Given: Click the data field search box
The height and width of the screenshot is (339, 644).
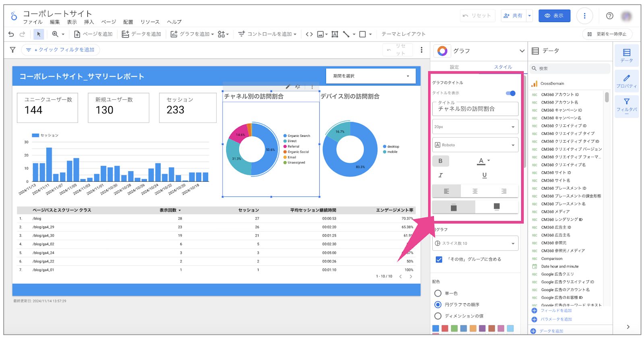Looking at the screenshot, I should tap(570, 68).
